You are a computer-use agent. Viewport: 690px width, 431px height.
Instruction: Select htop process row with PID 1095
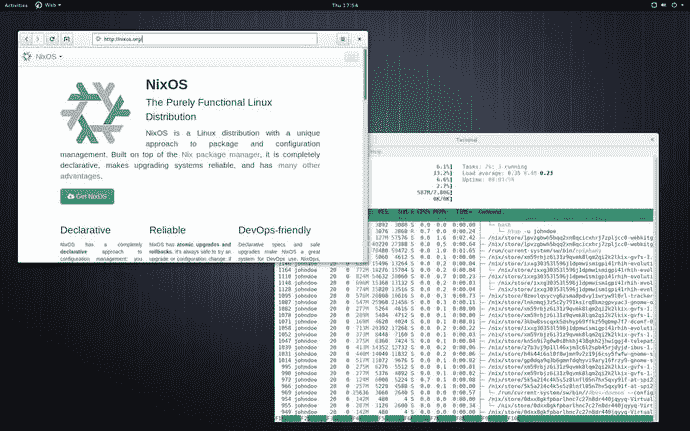click(464, 296)
